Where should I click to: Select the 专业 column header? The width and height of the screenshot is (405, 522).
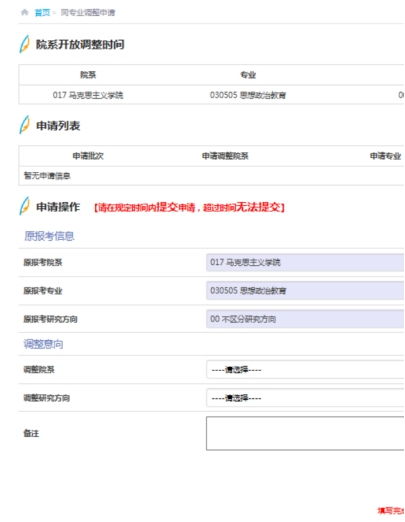coord(248,75)
